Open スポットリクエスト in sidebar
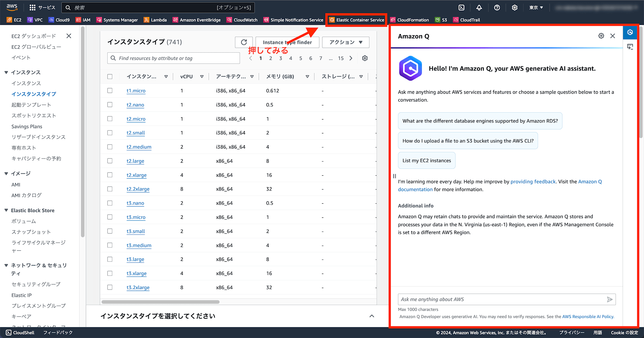The height and width of the screenshot is (338, 644). coord(34,116)
